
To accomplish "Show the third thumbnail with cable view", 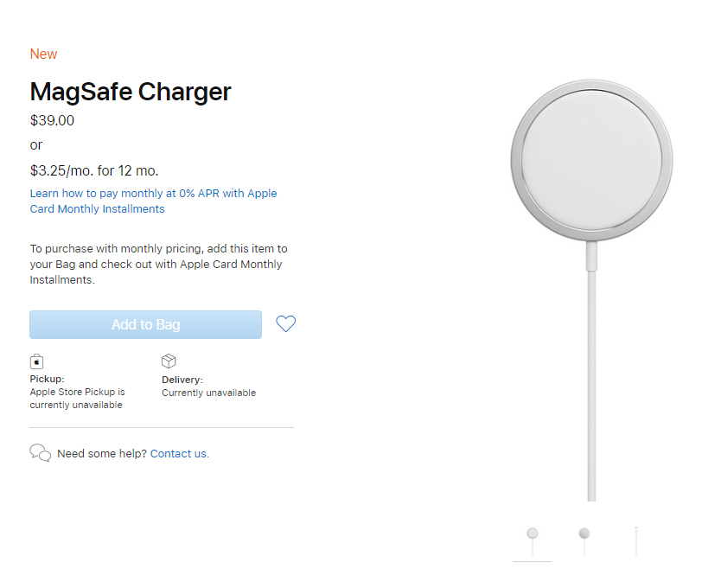I will coord(635,540).
